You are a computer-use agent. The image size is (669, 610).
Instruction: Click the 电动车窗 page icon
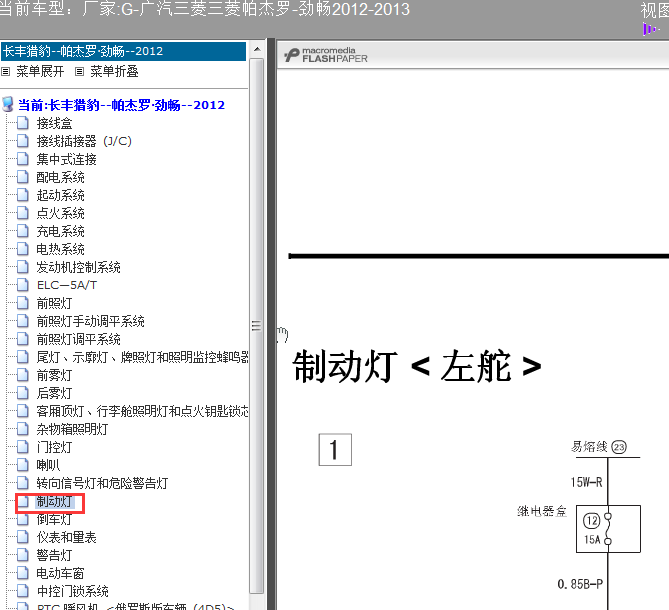[23, 572]
